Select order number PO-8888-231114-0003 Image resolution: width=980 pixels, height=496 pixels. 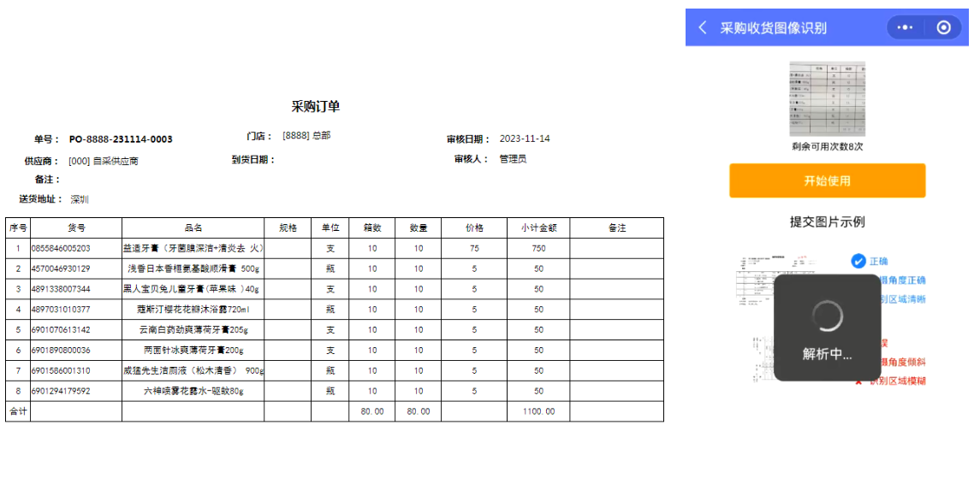121,139
